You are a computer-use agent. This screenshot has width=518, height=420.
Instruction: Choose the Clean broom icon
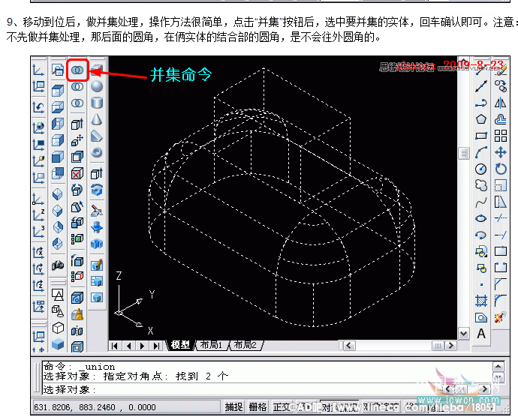(77, 314)
